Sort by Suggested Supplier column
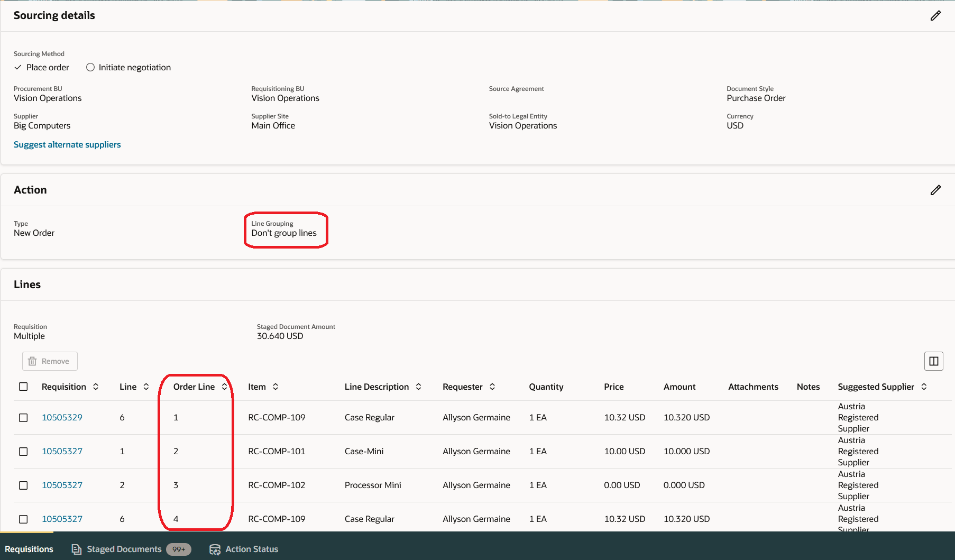Image resolution: width=955 pixels, height=560 pixels. 924,387
